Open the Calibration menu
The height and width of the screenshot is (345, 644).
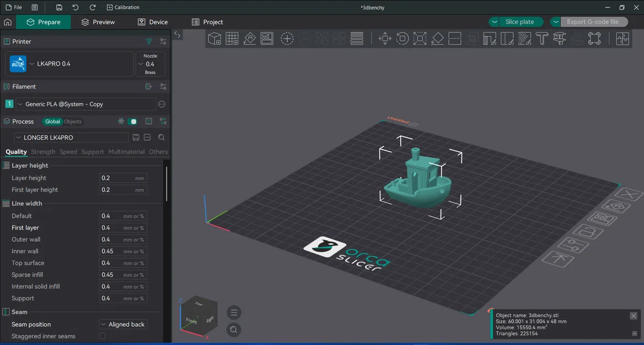pos(124,7)
